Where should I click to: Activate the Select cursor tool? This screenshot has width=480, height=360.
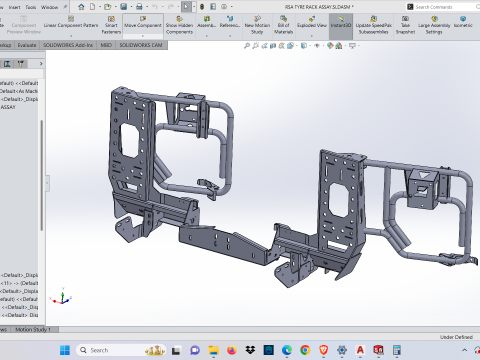point(186,7)
